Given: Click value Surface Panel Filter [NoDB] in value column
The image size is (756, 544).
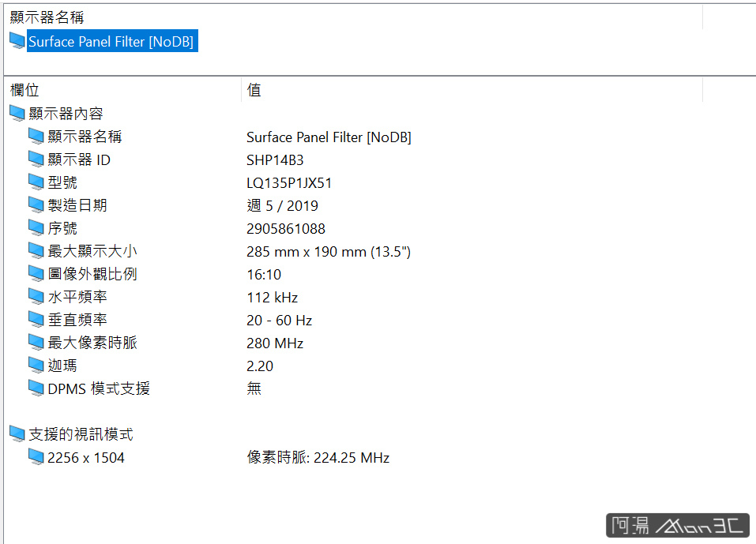Looking at the screenshot, I should [x=329, y=137].
